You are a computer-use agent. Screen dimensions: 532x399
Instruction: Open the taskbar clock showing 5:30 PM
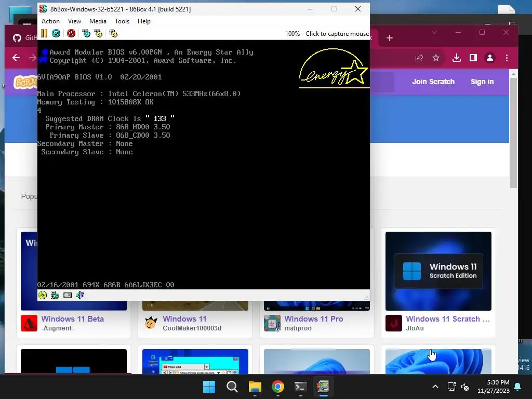(x=494, y=387)
